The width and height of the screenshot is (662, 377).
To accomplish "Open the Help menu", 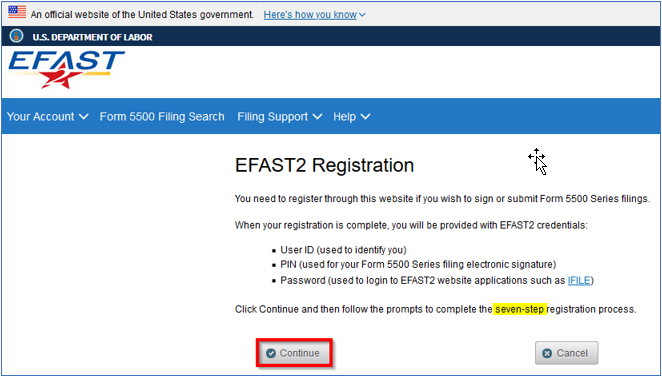I will [351, 117].
